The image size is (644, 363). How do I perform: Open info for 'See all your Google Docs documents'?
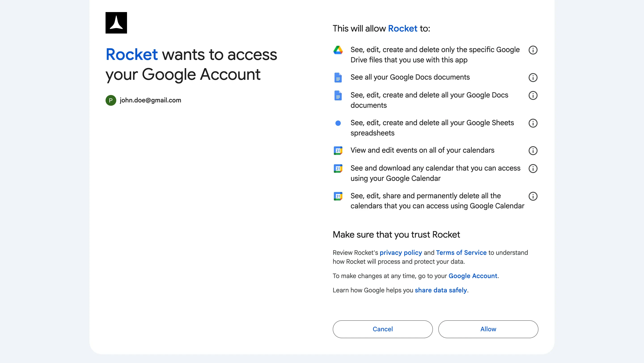click(533, 77)
